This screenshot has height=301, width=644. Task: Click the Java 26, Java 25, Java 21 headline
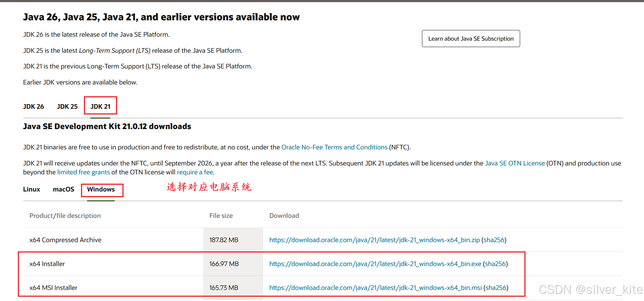(x=161, y=17)
